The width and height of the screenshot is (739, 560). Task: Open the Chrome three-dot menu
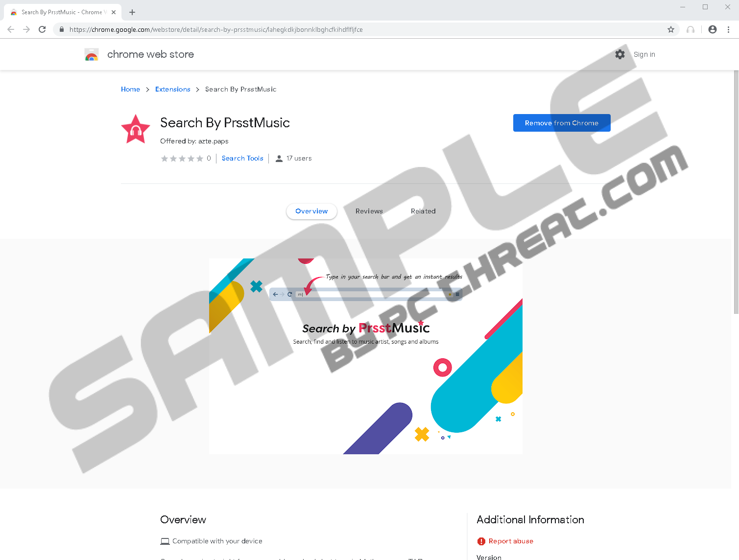coord(728,29)
